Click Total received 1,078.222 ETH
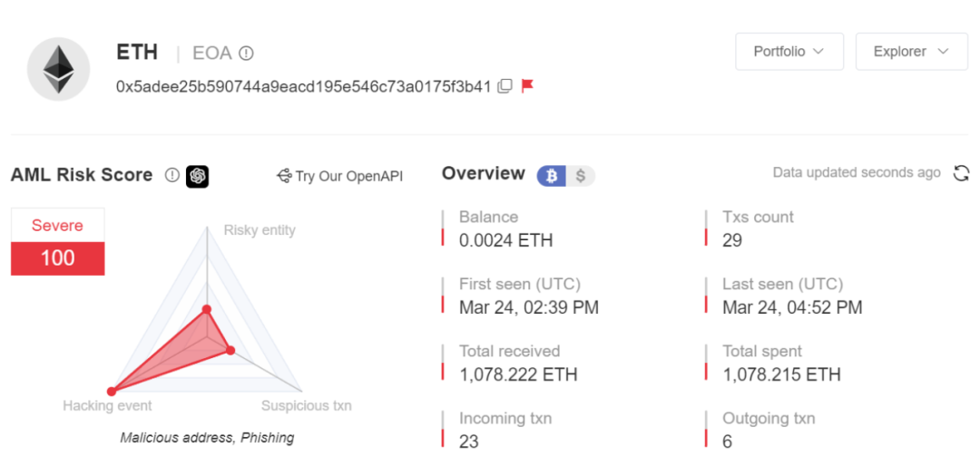The width and height of the screenshot is (980, 476). click(518, 374)
